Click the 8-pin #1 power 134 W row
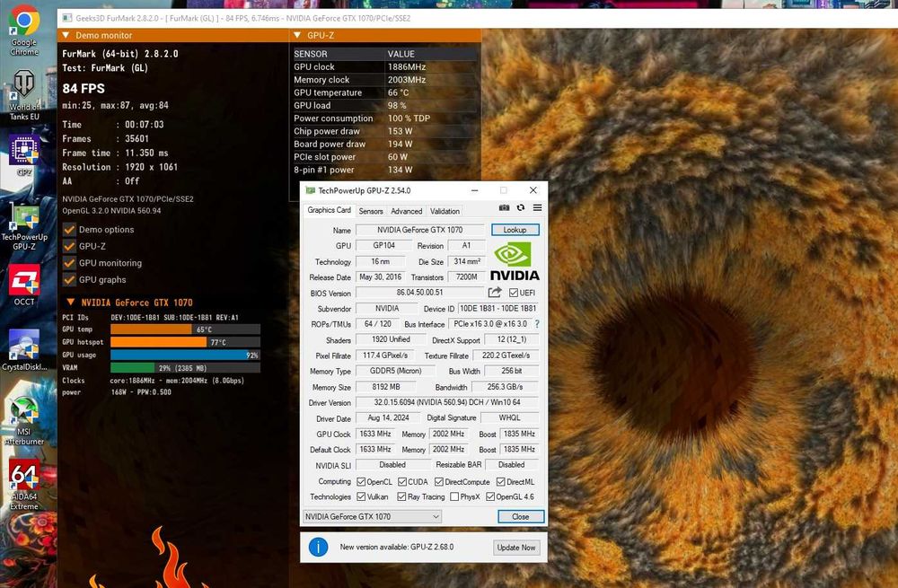Image resolution: width=898 pixels, height=588 pixels. click(385, 170)
